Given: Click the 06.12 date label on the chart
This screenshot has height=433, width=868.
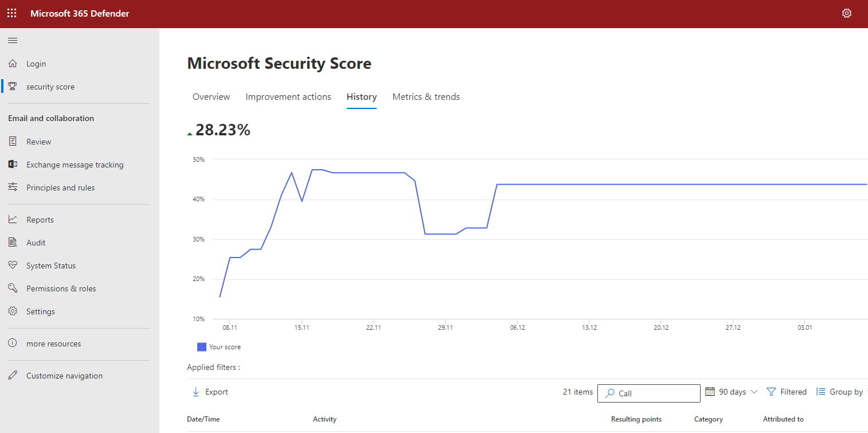Looking at the screenshot, I should pyautogui.click(x=517, y=327).
